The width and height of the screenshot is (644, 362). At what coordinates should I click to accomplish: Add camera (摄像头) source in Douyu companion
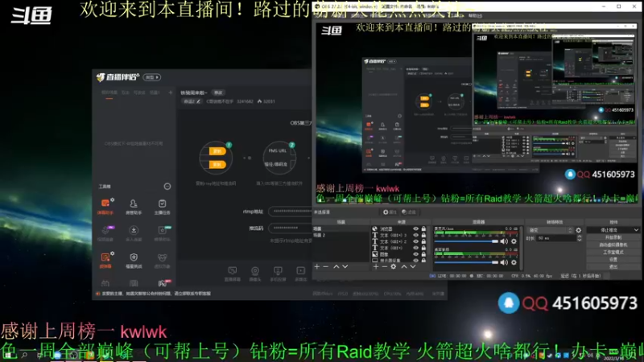coord(255,273)
